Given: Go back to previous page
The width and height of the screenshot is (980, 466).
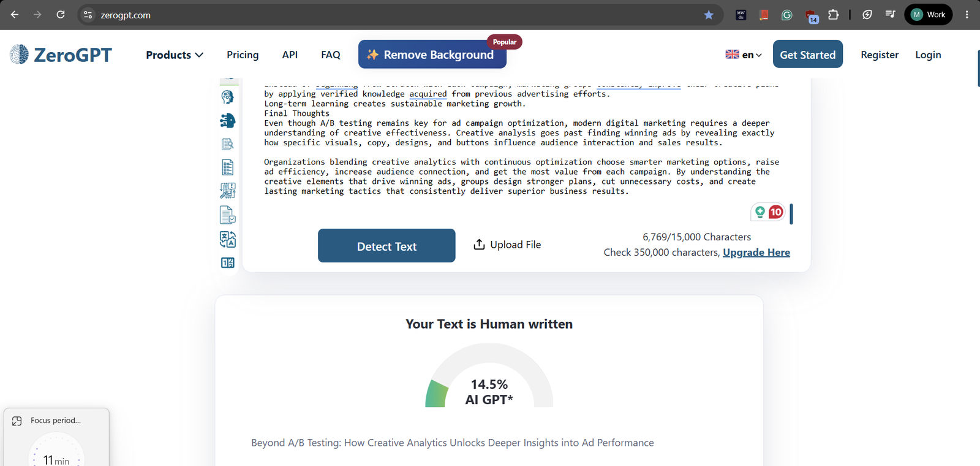Looking at the screenshot, I should coord(15,15).
